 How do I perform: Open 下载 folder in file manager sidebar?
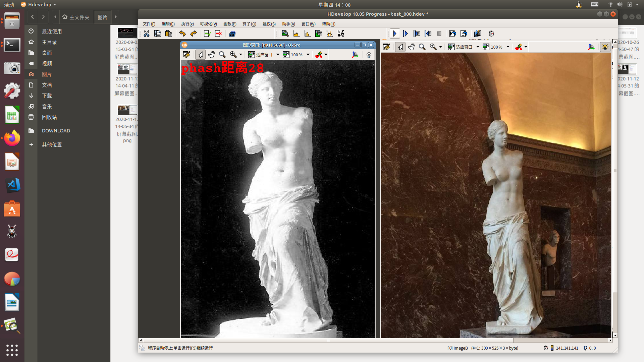47,96
